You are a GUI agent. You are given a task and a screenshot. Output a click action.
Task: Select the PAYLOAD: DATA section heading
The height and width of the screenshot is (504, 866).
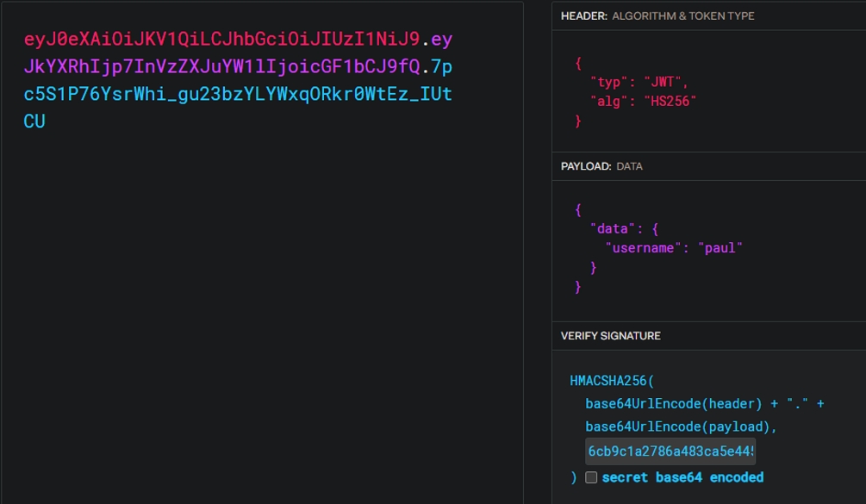tap(601, 166)
